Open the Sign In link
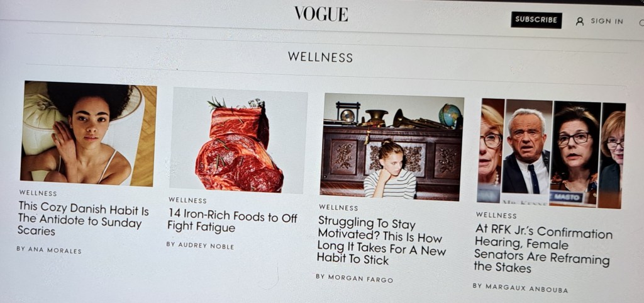644x303 pixels. coord(607,21)
